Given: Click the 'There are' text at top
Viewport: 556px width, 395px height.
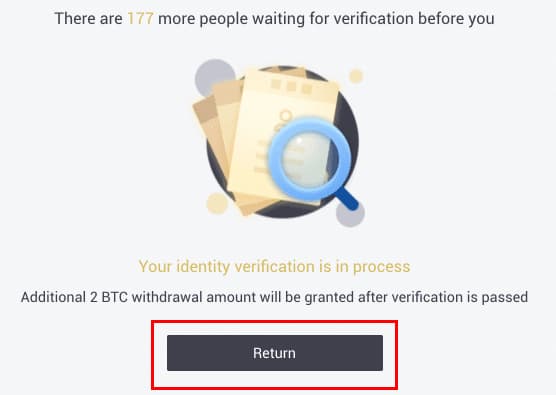Looking at the screenshot, I should pos(89,18).
